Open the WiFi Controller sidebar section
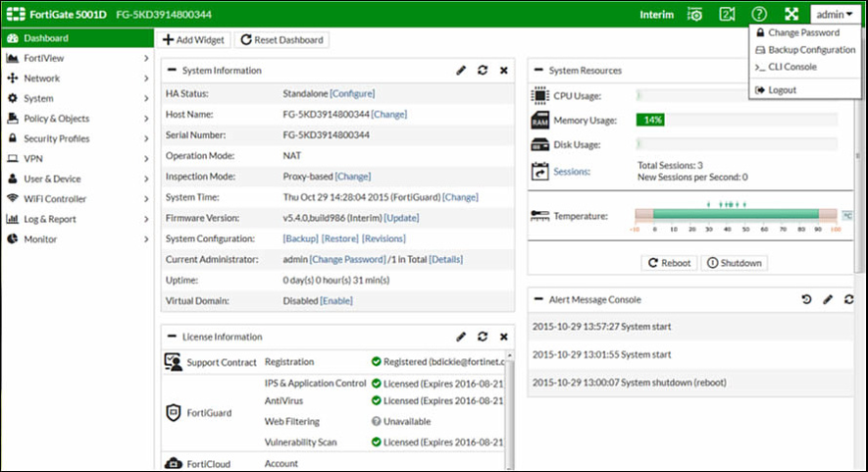 coord(77,199)
